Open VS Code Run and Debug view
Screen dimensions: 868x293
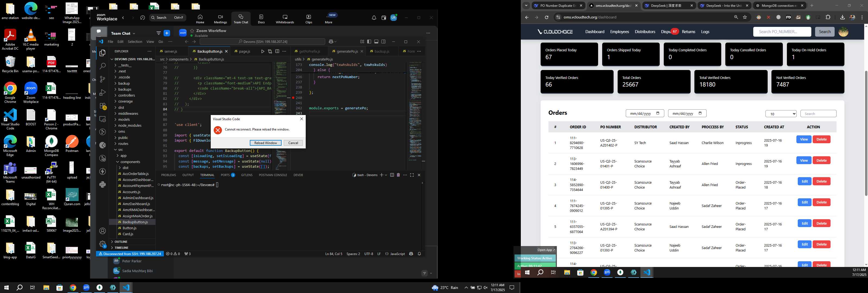coord(103,93)
